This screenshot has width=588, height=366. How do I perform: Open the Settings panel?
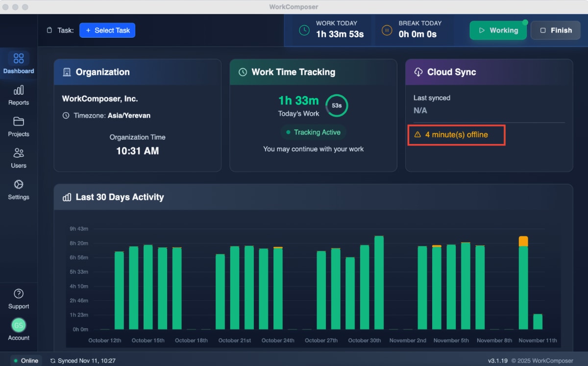19,190
